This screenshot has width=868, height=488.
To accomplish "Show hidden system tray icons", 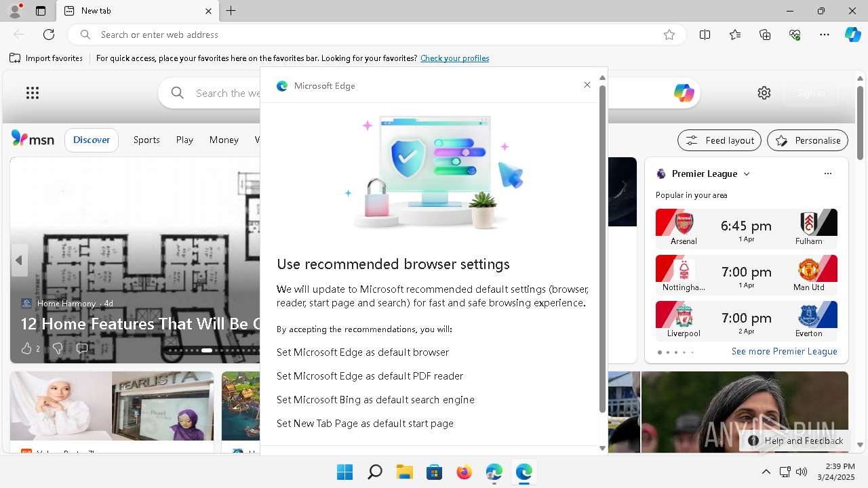I will (766, 472).
